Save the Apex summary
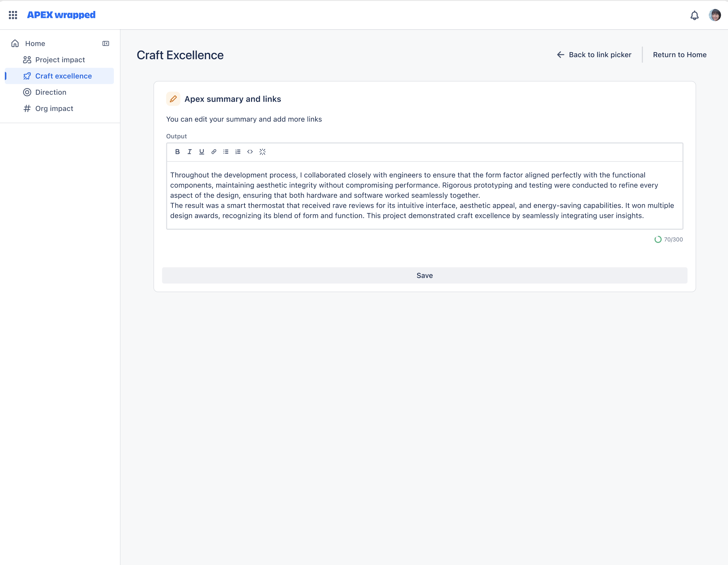Image resolution: width=728 pixels, height=565 pixels. point(424,276)
